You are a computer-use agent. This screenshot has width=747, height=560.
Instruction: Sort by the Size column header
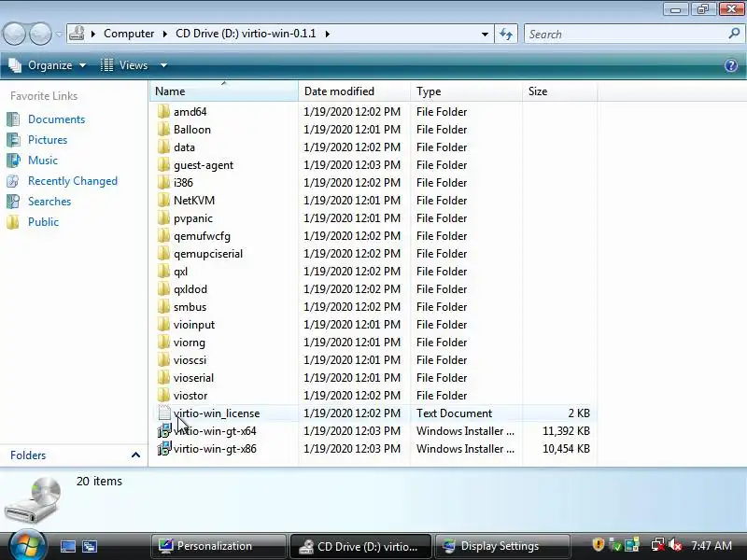559,91
